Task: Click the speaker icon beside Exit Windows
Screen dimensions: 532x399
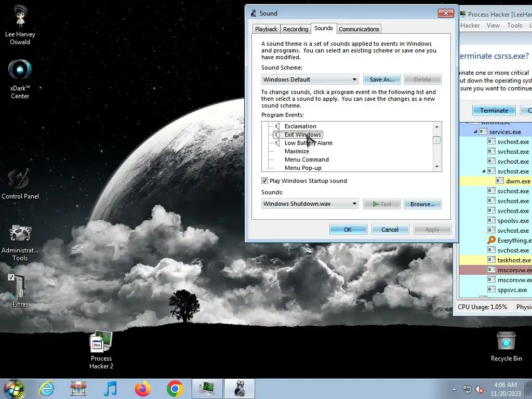Action: (277, 135)
